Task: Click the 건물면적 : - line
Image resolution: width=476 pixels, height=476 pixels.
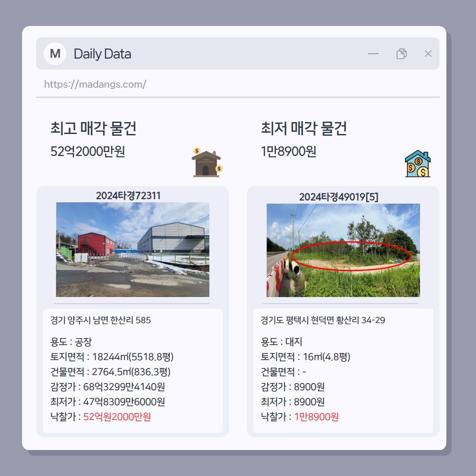Action: 283,372
